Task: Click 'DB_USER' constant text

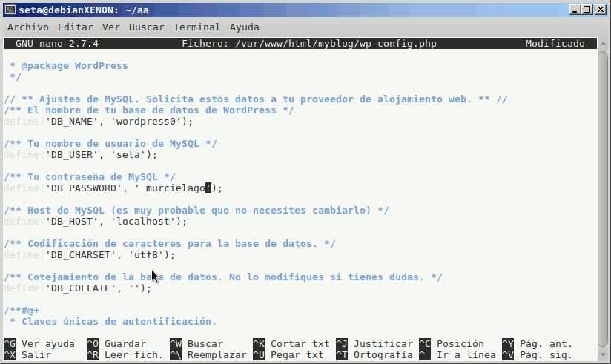Action: click(x=72, y=155)
